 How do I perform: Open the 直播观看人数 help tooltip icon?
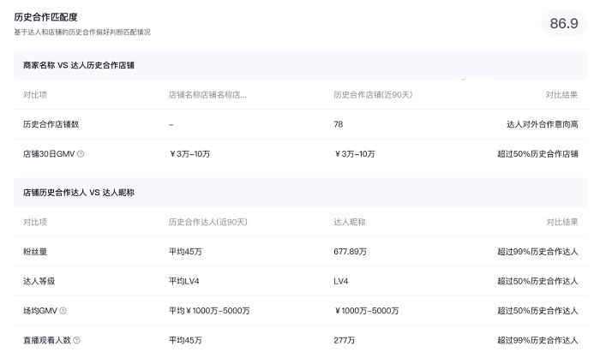click(76, 340)
